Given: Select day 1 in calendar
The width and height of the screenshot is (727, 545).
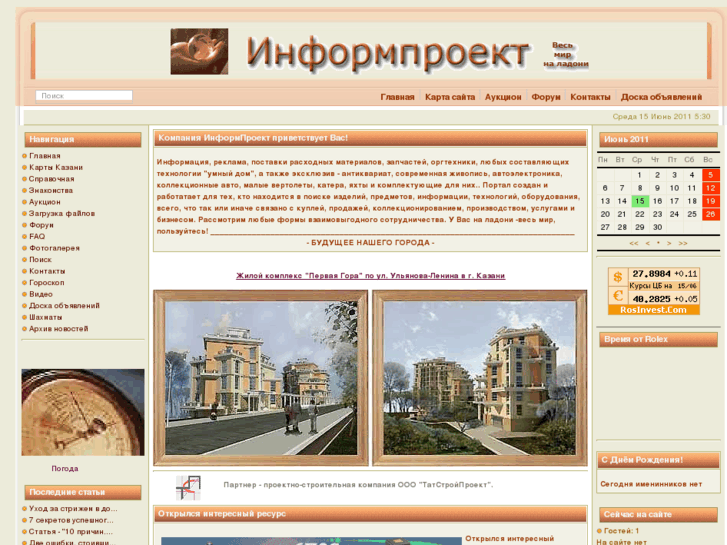Looking at the screenshot, I should 639,175.
